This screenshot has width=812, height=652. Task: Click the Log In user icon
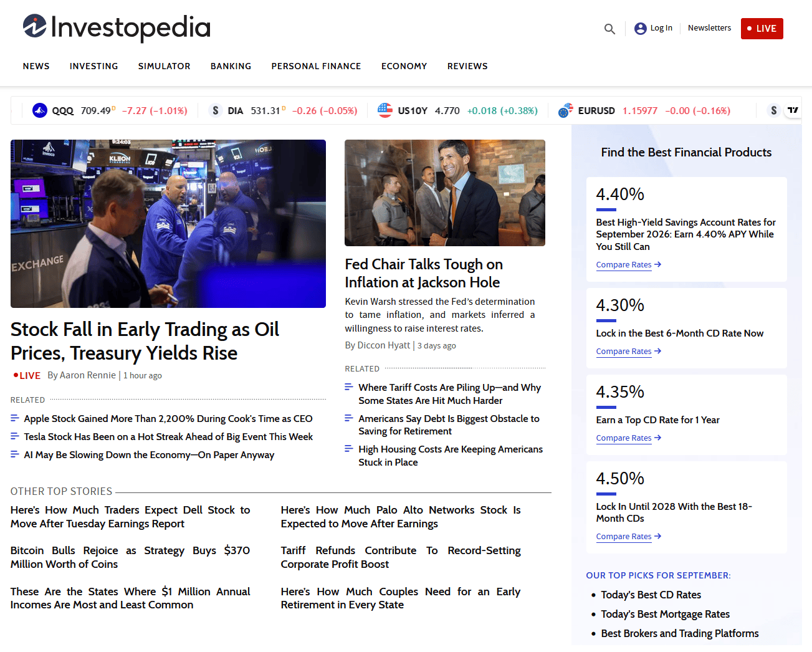640,29
